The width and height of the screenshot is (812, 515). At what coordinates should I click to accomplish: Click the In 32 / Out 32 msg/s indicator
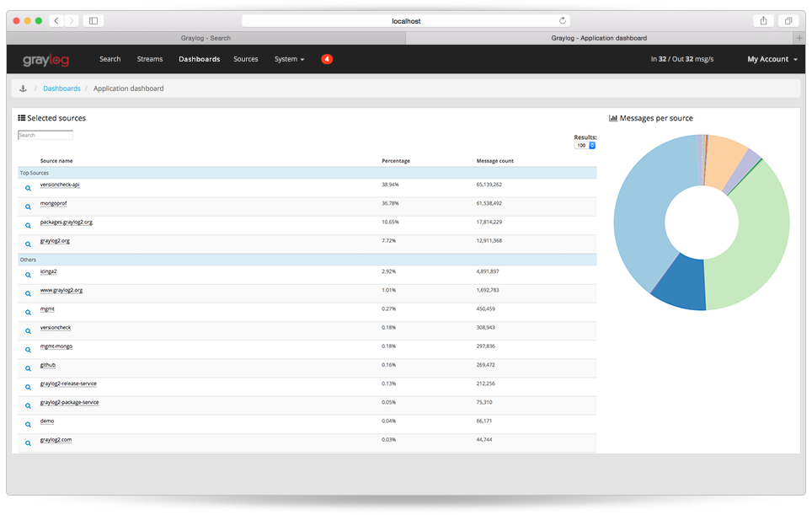(682, 59)
